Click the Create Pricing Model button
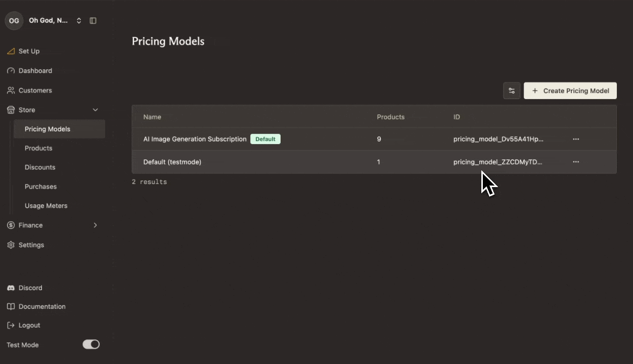Viewport: 633px width, 364px height. pos(570,91)
